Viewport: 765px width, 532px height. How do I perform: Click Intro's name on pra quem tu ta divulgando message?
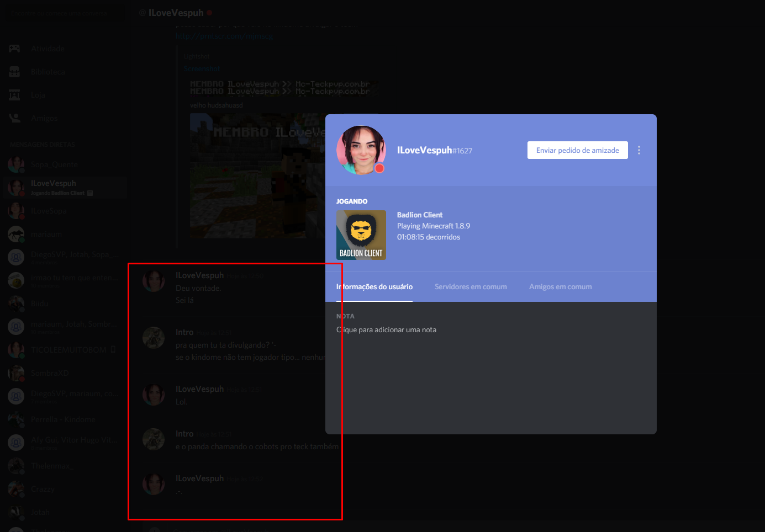[x=184, y=332]
